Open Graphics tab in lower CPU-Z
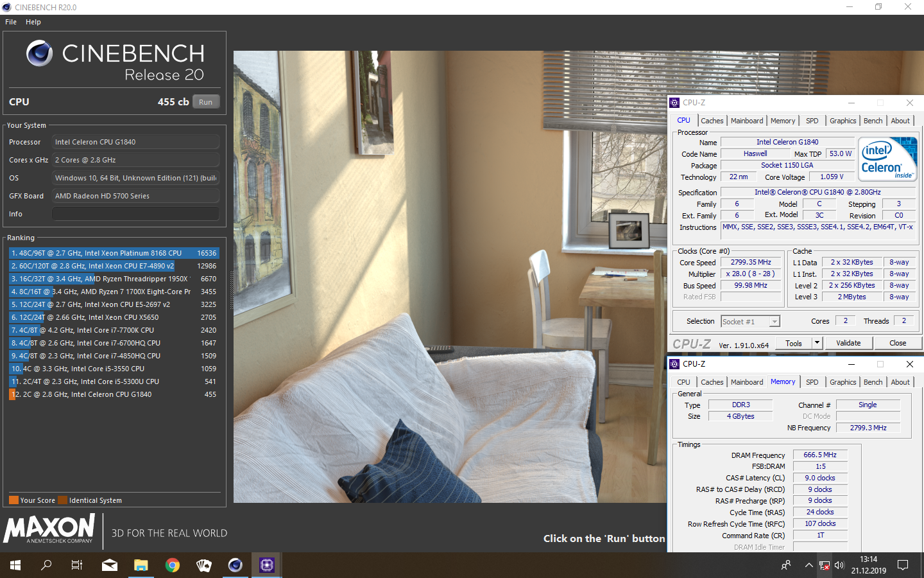The height and width of the screenshot is (578, 924). [x=843, y=382]
